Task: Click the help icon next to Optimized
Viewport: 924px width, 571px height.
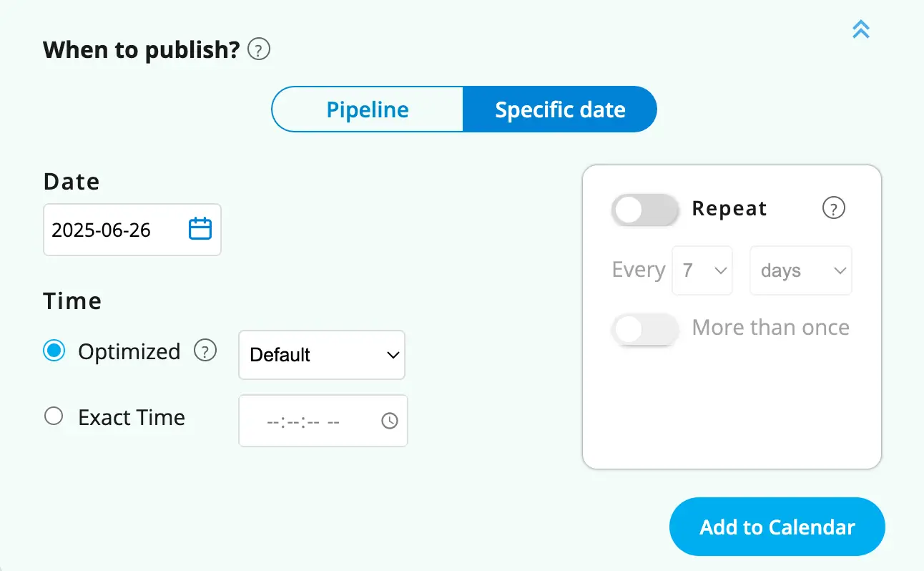Action: pyautogui.click(x=206, y=351)
